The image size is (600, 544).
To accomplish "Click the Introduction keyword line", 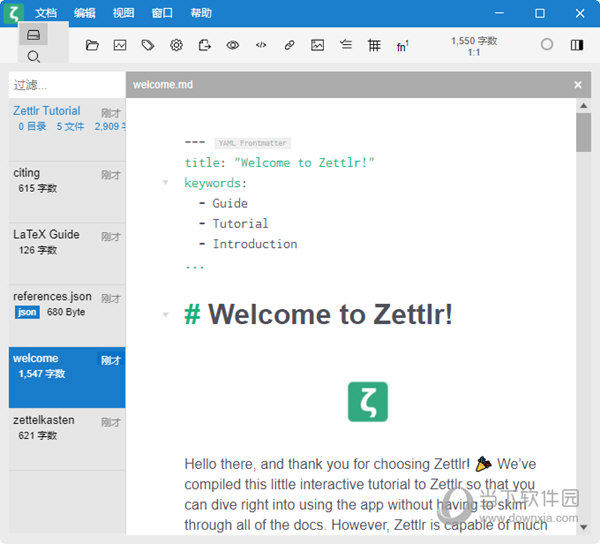I will pos(248,244).
